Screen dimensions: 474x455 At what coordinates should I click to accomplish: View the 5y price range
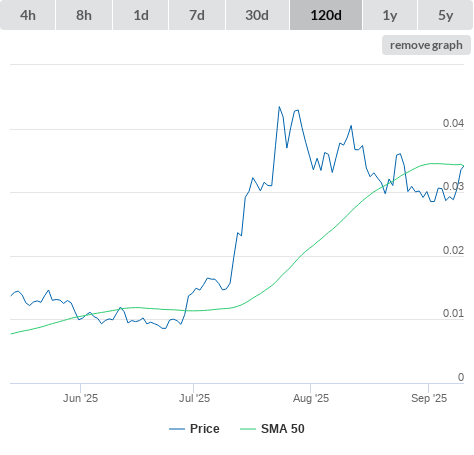click(x=445, y=15)
